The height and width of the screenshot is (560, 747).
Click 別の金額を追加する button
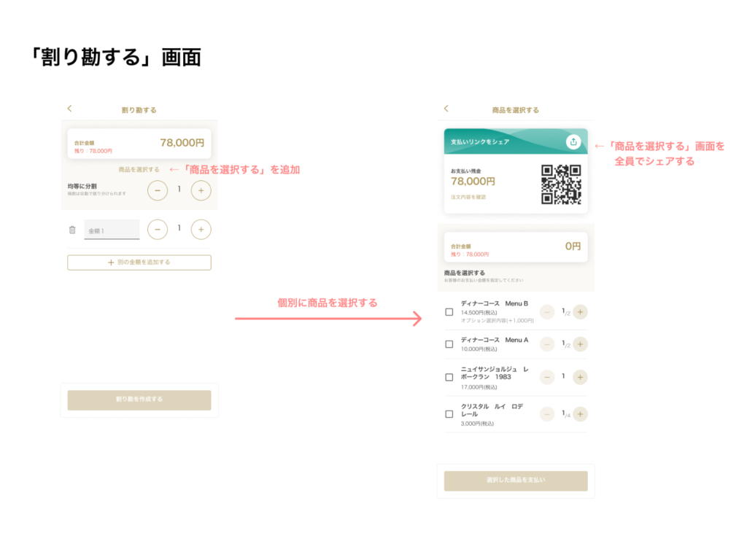click(139, 262)
